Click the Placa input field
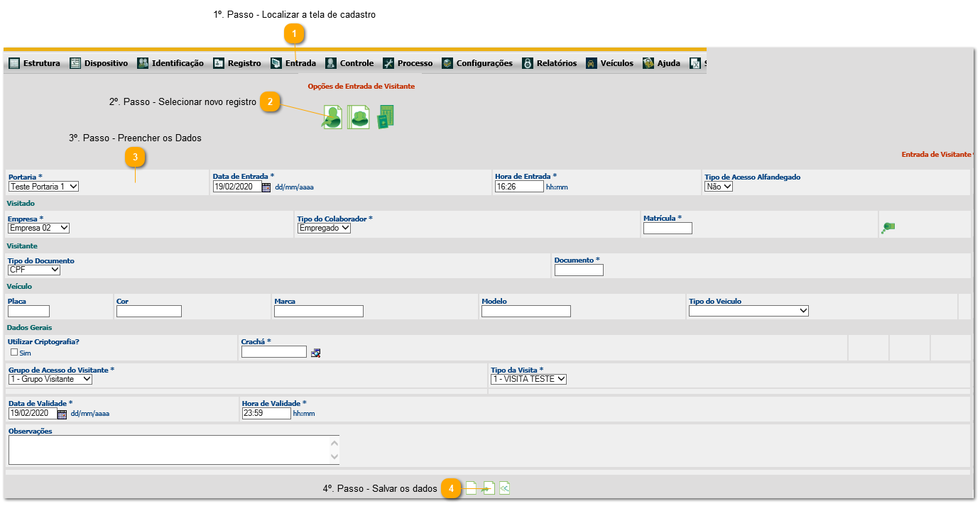The image size is (980, 506). click(28, 311)
